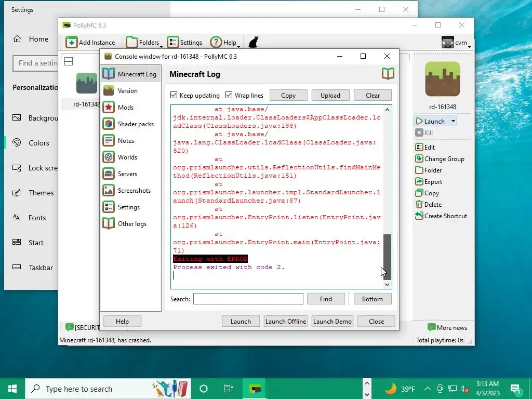Viewport: 532px width, 399px height.
Task: Select the Other logs book icon
Action: pyautogui.click(x=109, y=223)
